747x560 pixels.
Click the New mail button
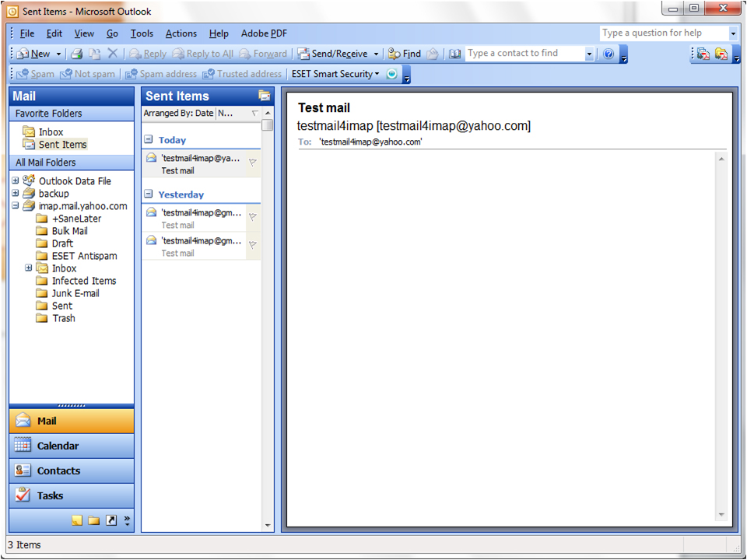33,54
